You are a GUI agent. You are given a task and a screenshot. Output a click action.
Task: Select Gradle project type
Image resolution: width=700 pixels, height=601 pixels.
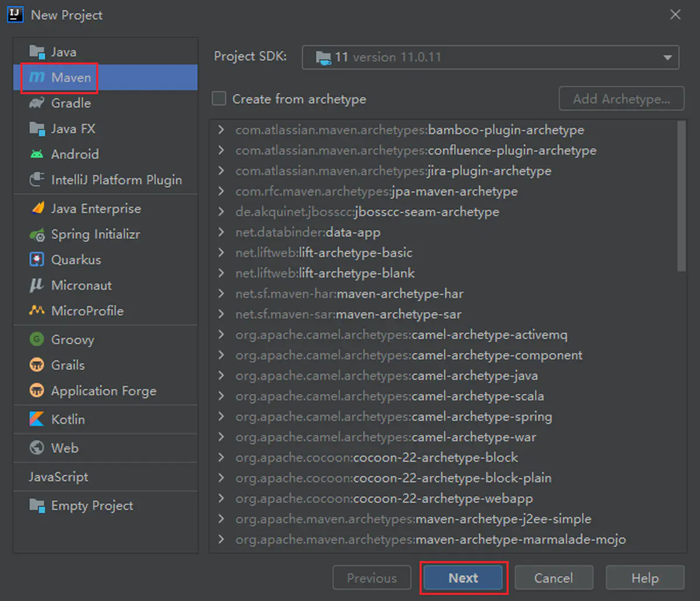click(106, 103)
